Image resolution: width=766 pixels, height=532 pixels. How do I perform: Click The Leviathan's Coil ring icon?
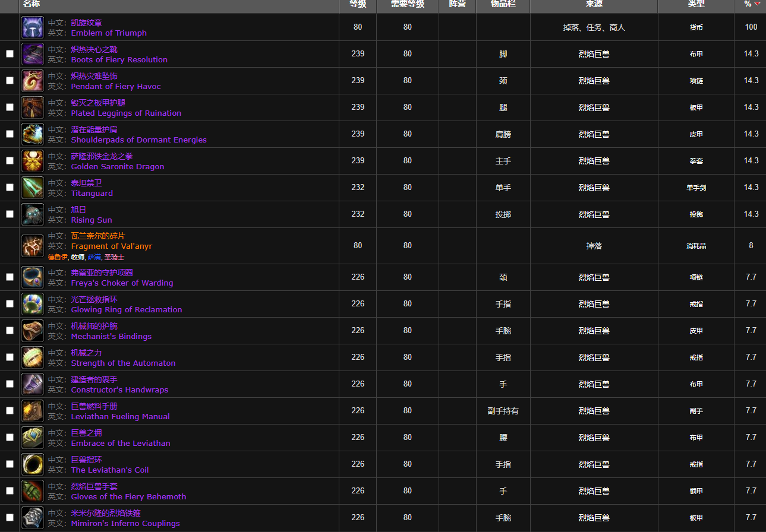tap(33, 464)
